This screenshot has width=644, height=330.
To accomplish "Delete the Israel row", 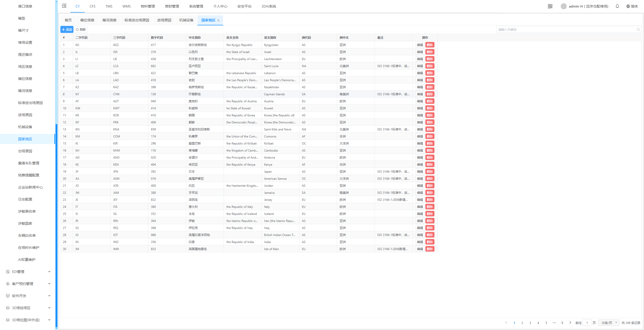I will [x=430, y=52].
